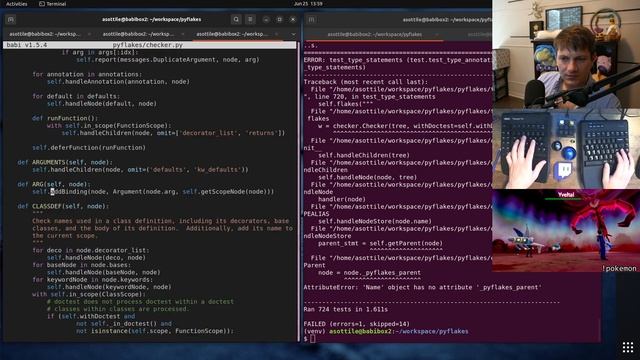Close the first terminal tab
This screenshot has width=640, height=360.
point(89,34)
